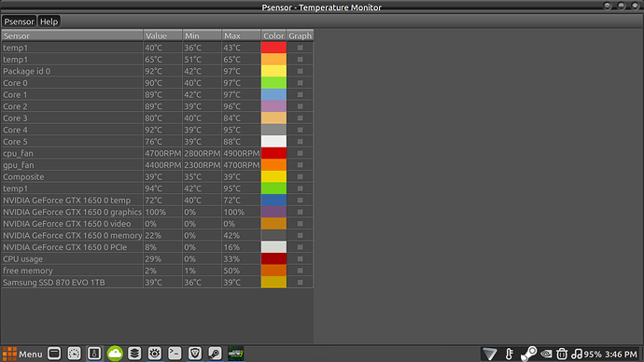Open the system monitor gauge icon
644x362 pixels.
(x=75, y=354)
